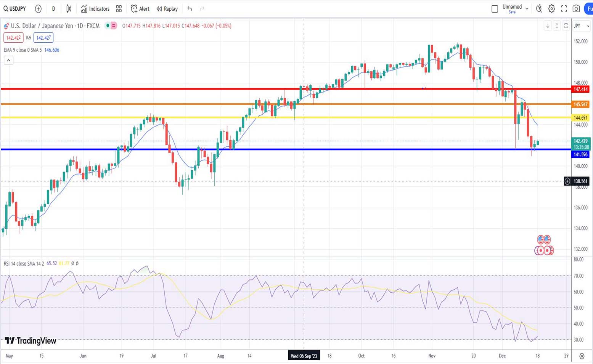Click the Alert button
593x364 pixels.
point(140,9)
